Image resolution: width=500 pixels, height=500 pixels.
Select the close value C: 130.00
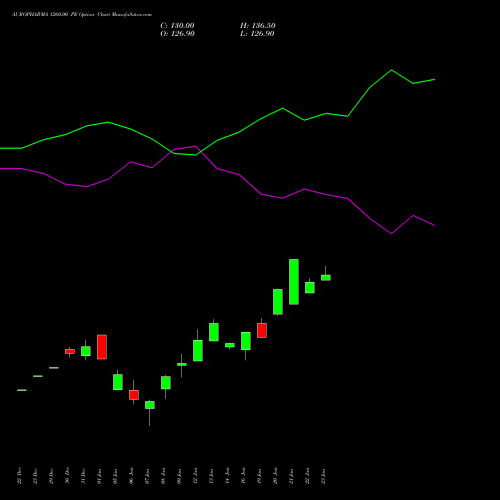click(x=177, y=26)
